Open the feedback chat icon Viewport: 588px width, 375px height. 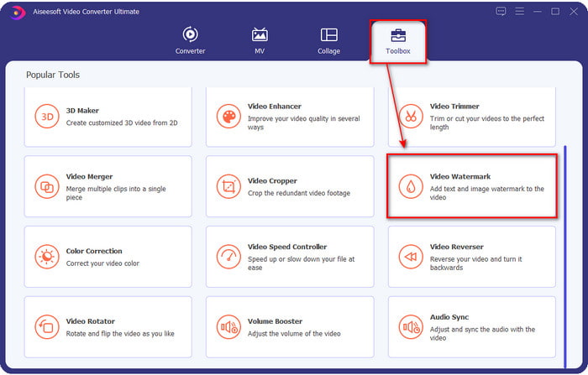pyautogui.click(x=501, y=11)
